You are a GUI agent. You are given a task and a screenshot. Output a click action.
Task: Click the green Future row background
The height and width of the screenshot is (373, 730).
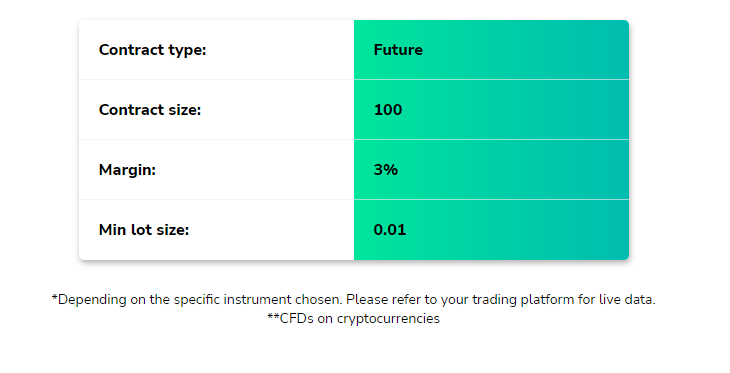click(491, 50)
